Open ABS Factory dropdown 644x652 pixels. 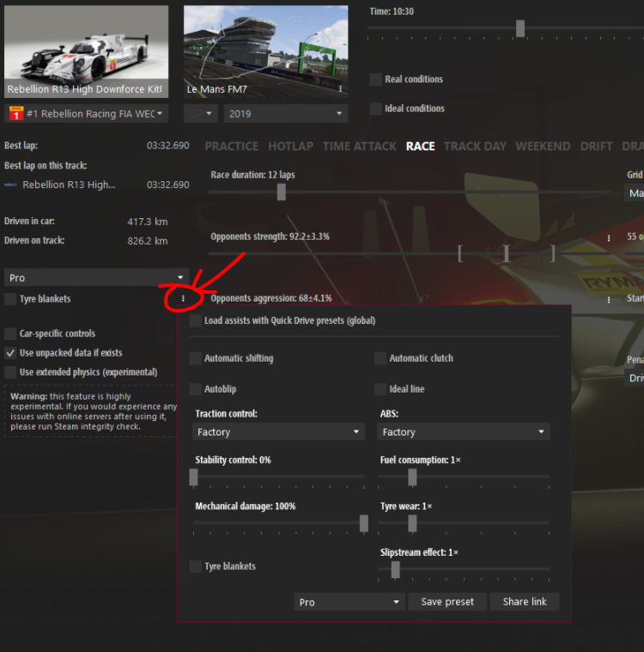(x=464, y=431)
